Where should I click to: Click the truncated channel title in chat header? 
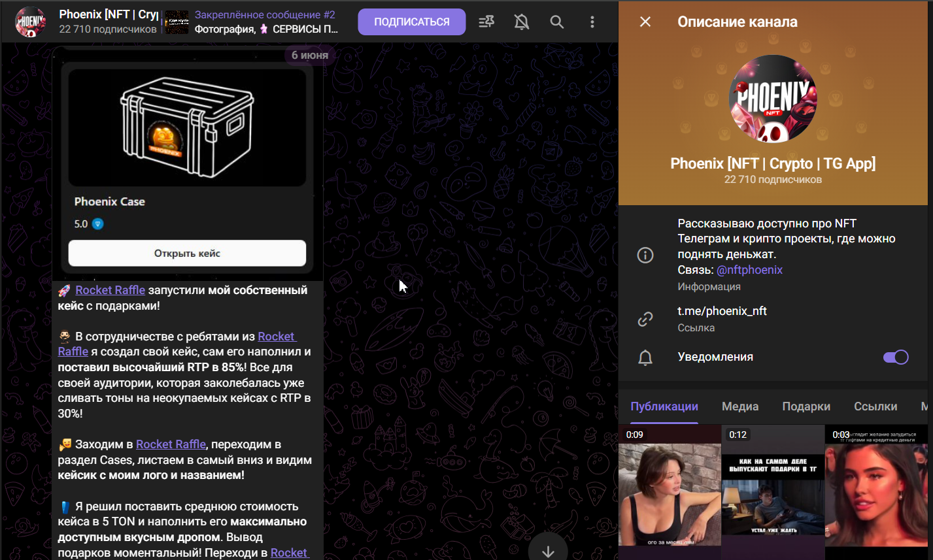click(x=109, y=14)
